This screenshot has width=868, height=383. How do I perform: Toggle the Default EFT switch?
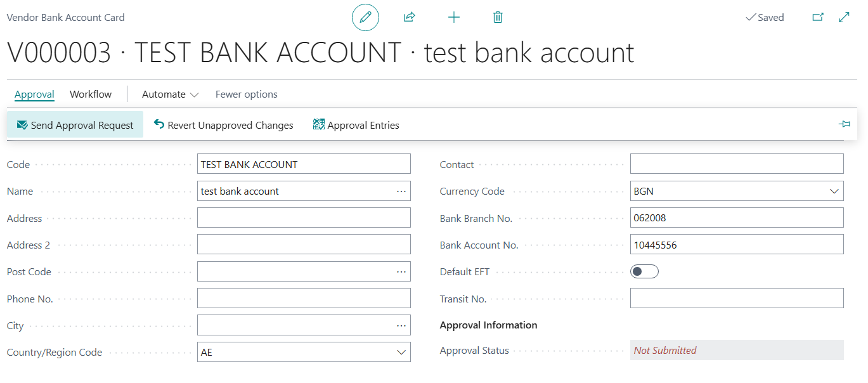pyautogui.click(x=644, y=271)
